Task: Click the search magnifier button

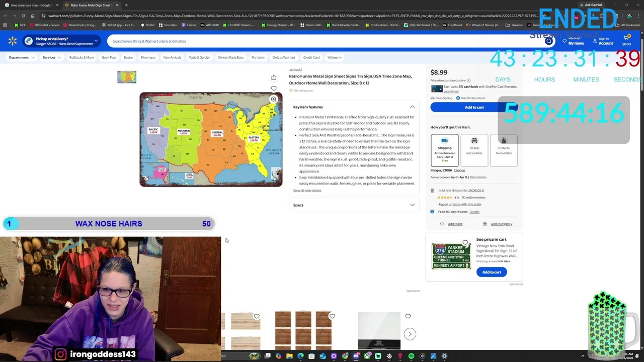Action: click(x=548, y=41)
